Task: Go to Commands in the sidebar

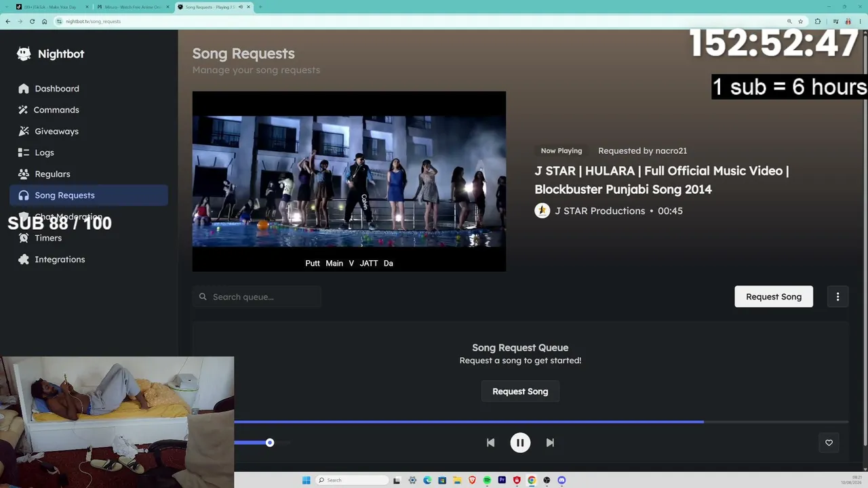Action: click(x=89, y=110)
